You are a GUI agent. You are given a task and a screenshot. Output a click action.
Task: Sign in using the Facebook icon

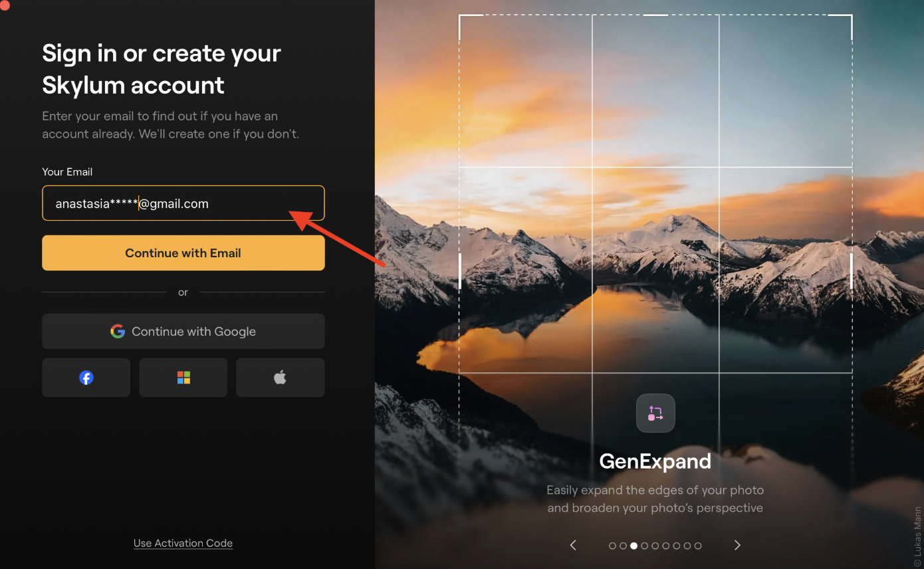pos(86,378)
